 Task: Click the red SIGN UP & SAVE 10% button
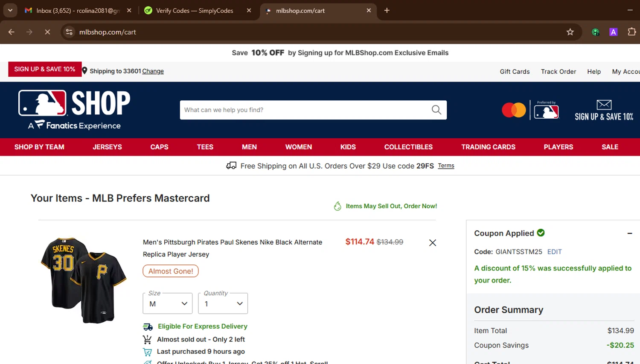[x=45, y=69]
